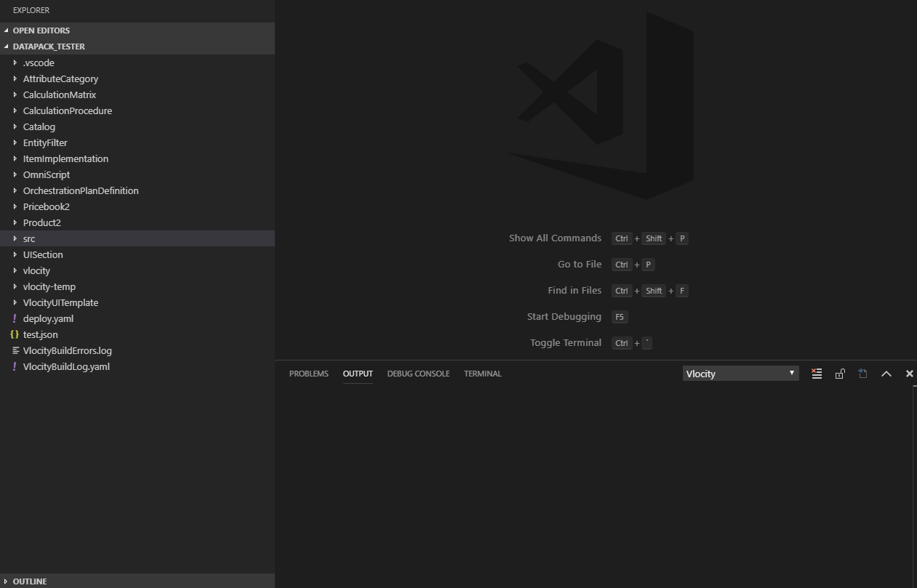The height and width of the screenshot is (588, 917).
Task: Collapse the OPEN EDITORS section
Action: [137, 31]
